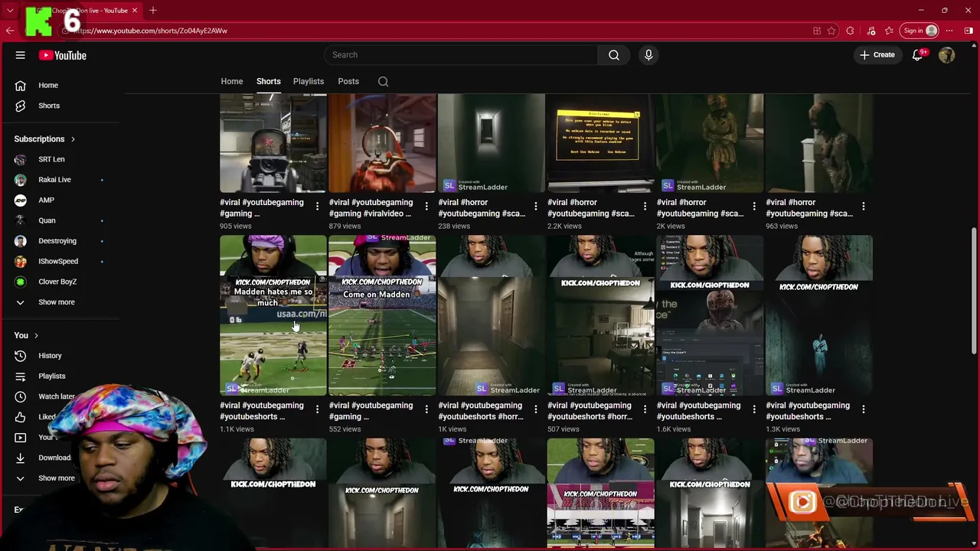Open a new browser tab

tap(153, 10)
